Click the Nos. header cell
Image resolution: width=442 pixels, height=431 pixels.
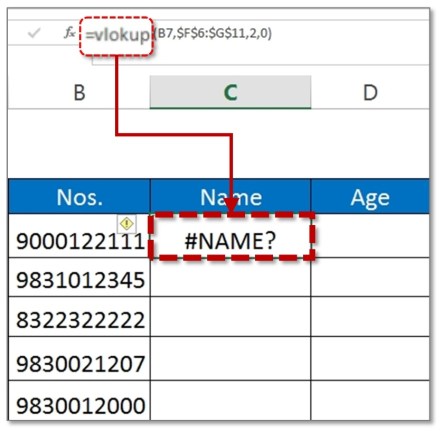[x=79, y=197]
